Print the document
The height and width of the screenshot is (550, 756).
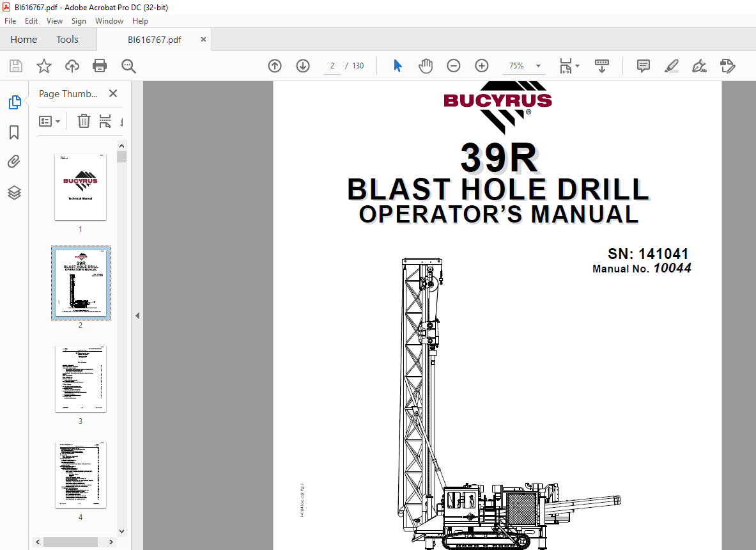click(x=100, y=66)
